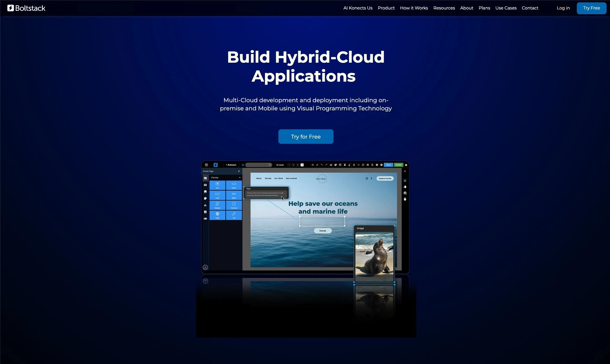Click the trash delete icon in editor toolbar
Screen dimensions: 610x364
coord(372,165)
